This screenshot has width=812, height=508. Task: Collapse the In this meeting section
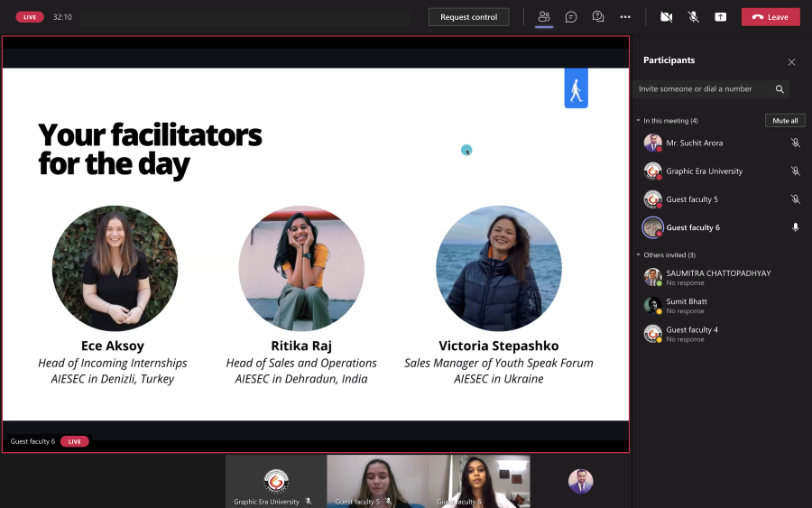click(x=638, y=121)
